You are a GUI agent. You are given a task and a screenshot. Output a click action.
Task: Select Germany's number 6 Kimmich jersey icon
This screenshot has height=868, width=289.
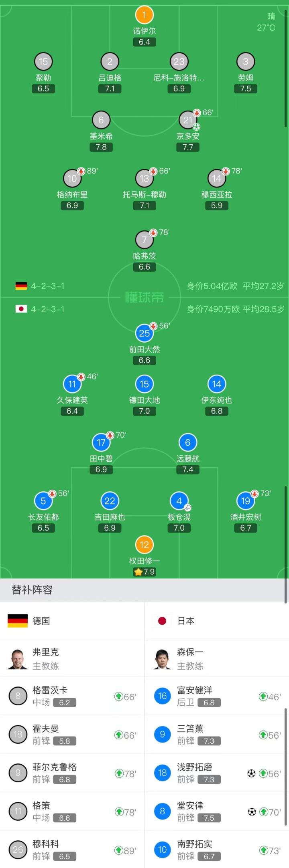point(101,120)
